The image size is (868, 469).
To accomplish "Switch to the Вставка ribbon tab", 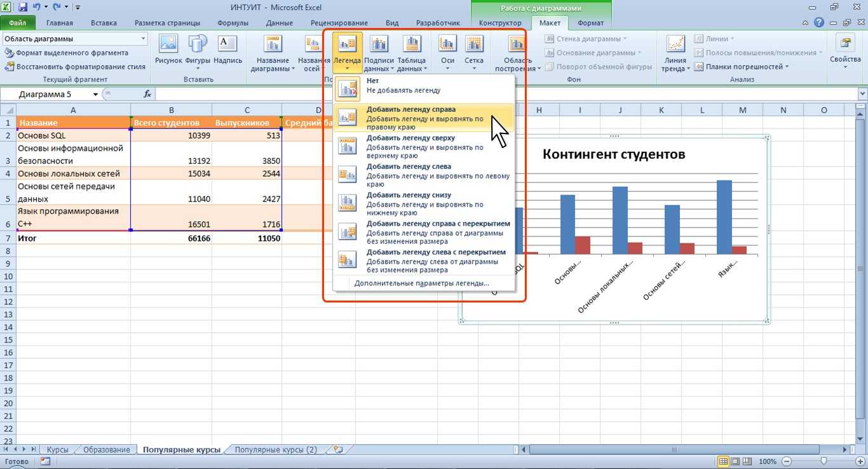I will click(104, 23).
